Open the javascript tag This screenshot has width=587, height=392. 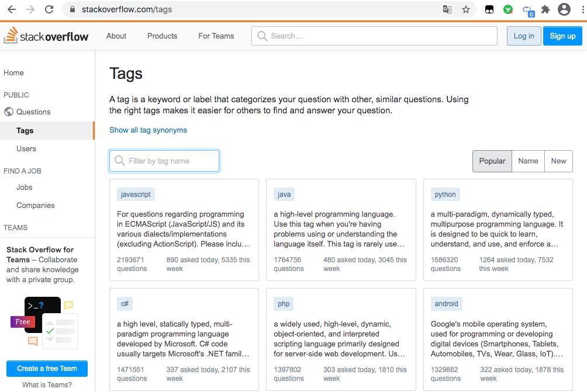coord(136,195)
